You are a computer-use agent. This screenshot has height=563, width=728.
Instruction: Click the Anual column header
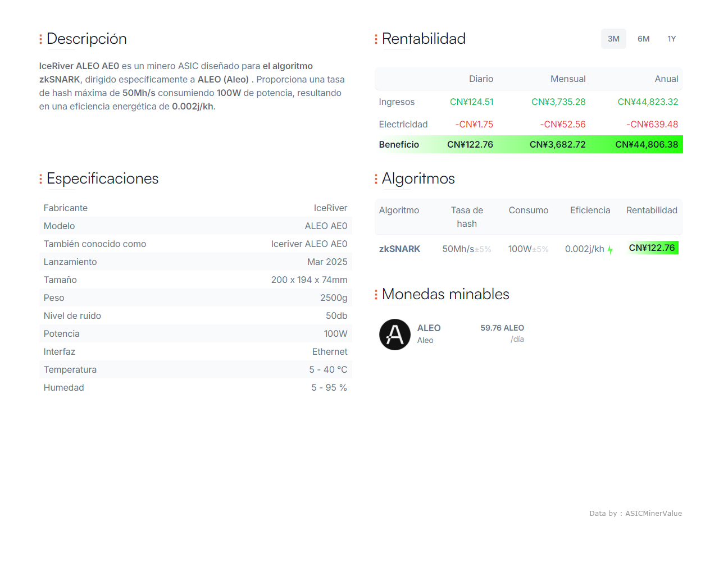pyautogui.click(x=666, y=79)
